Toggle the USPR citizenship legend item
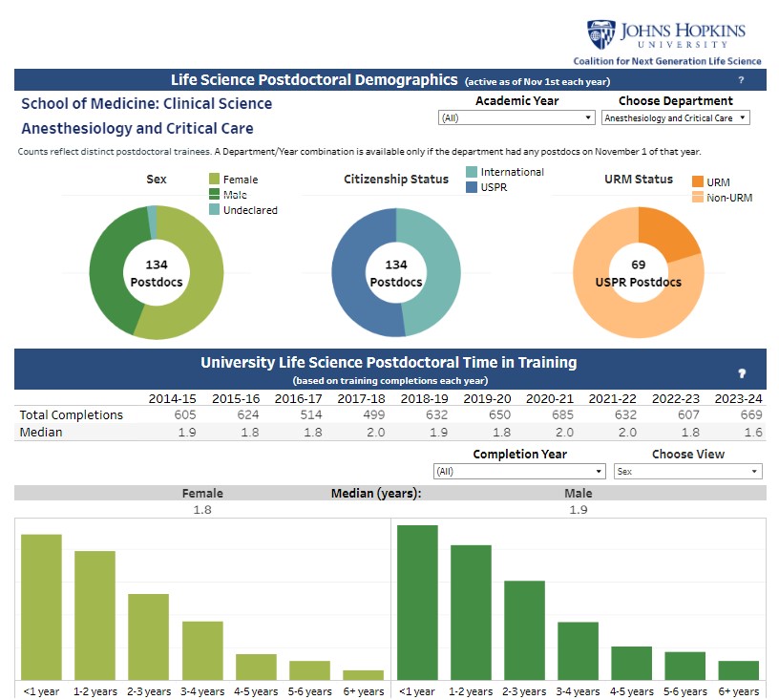Screen dimensions: 779x700 472,188
